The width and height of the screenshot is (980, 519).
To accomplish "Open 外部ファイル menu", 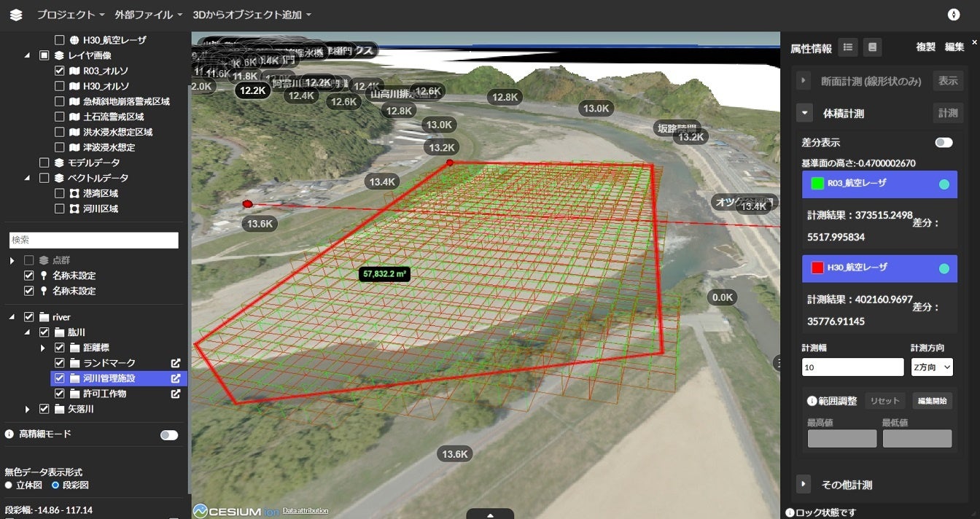I will pyautogui.click(x=149, y=15).
